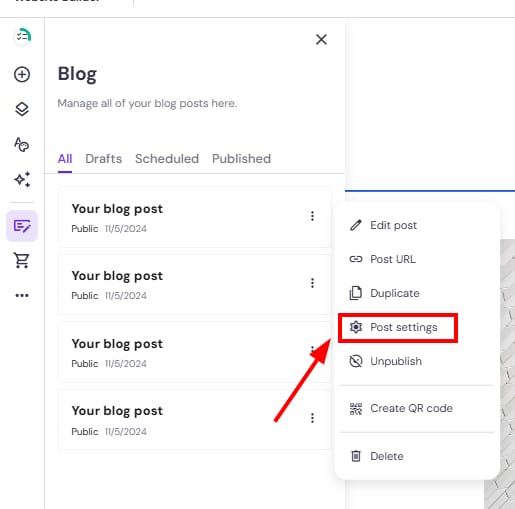This screenshot has width=515, height=509.
Task: Click the Add element plus icon
Action: click(x=22, y=74)
